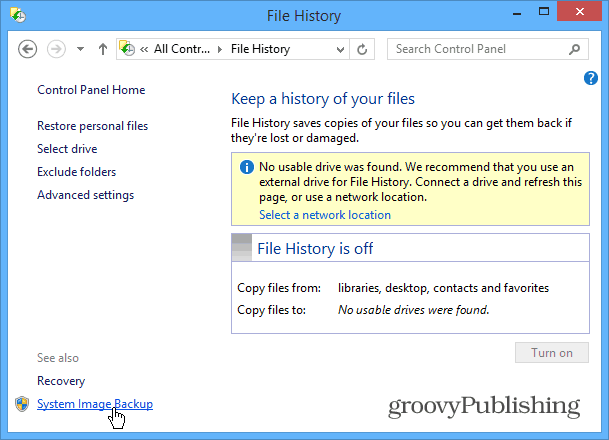Screen dimensions: 609x440
Task: Go up one folder level
Action: tap(103, 49)
